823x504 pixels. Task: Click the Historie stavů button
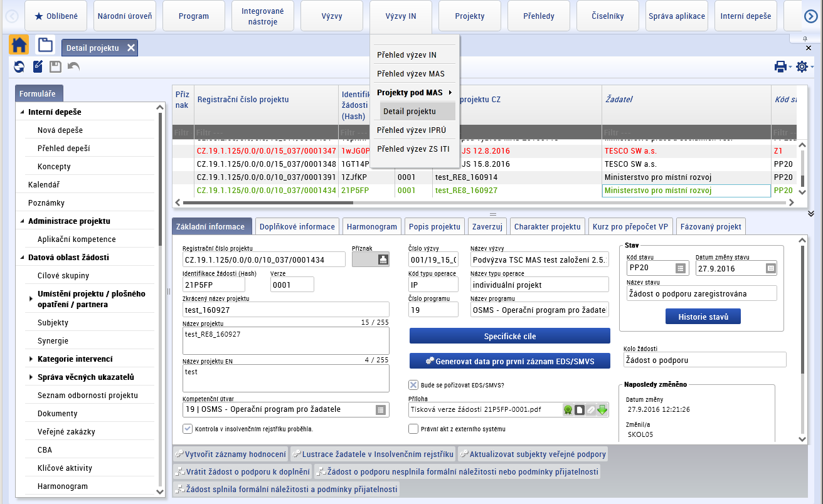pyautogui.click(x=703, y=317)
